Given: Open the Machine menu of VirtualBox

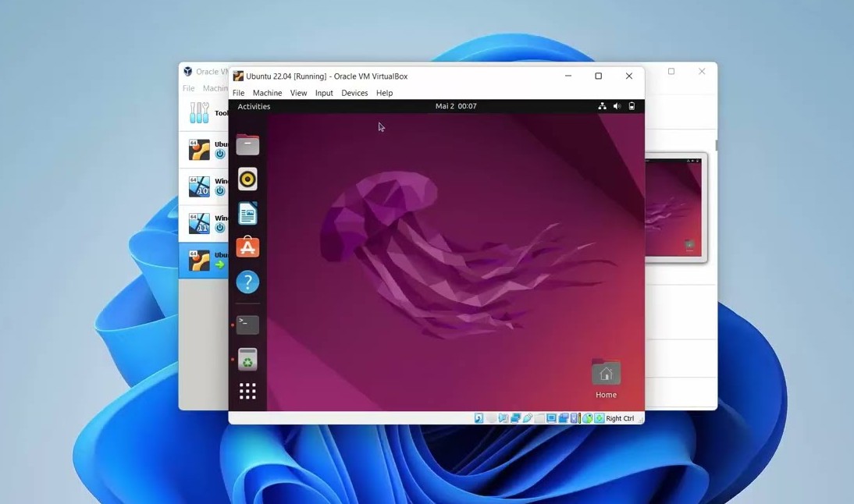Looking at the screenshot, I should pos(268,93).
